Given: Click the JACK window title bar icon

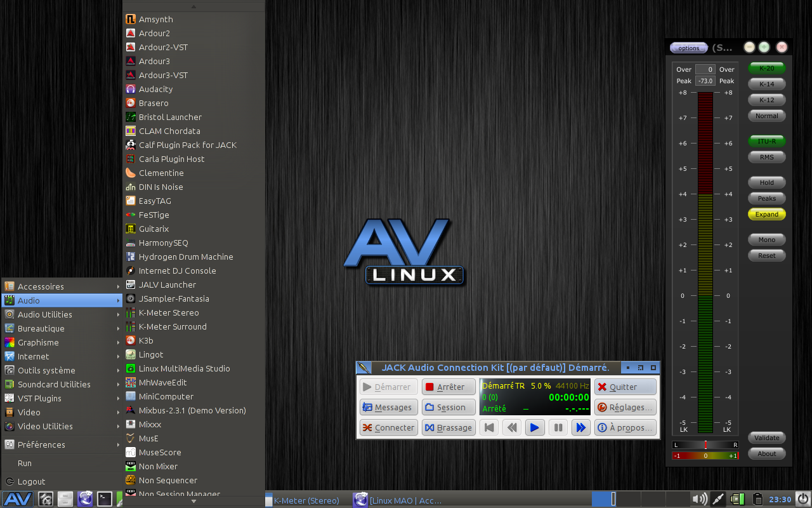Looking at the screenshot, I should (x=363, y=368).
